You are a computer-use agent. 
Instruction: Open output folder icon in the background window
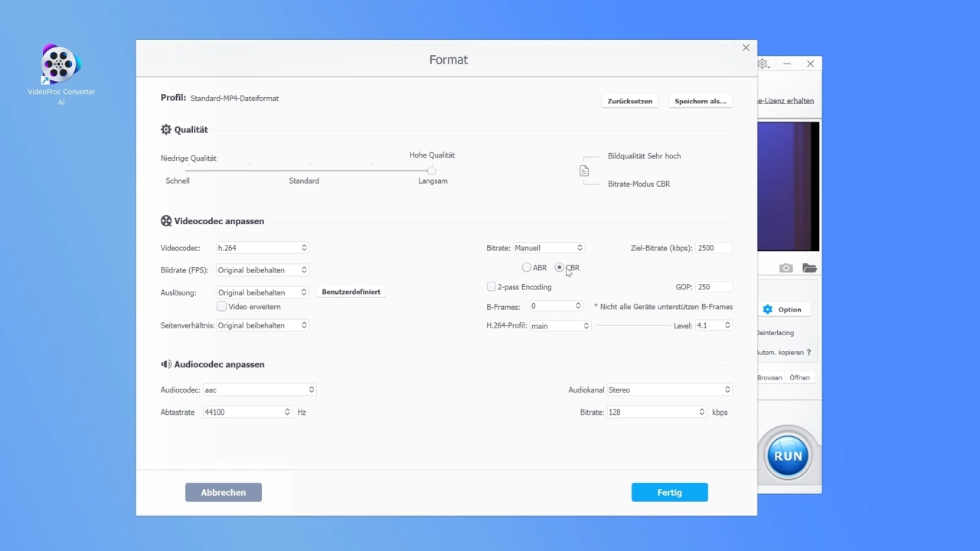[x=809, y=268]
